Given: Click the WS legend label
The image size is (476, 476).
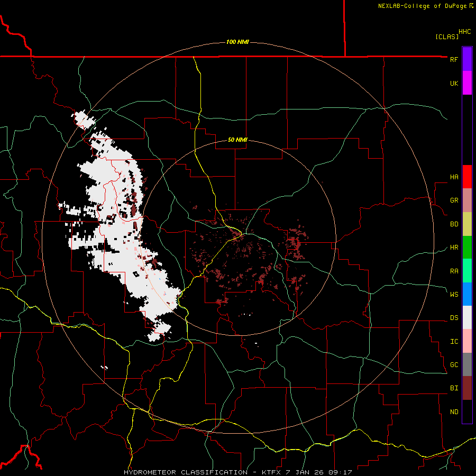Looking at the screenshot, I should click(454, 294).
